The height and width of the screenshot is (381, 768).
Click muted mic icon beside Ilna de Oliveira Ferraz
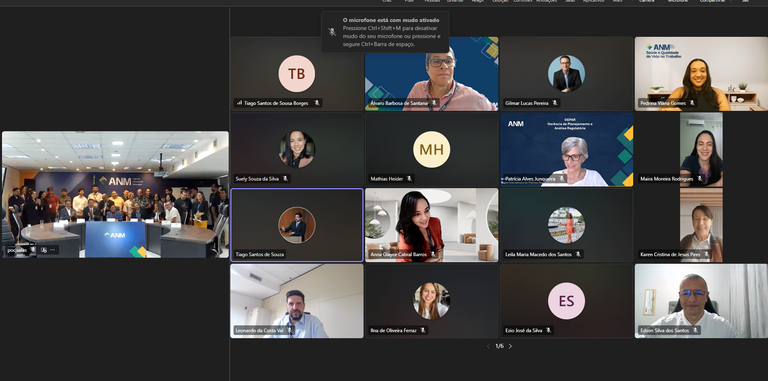coord(423,331)
